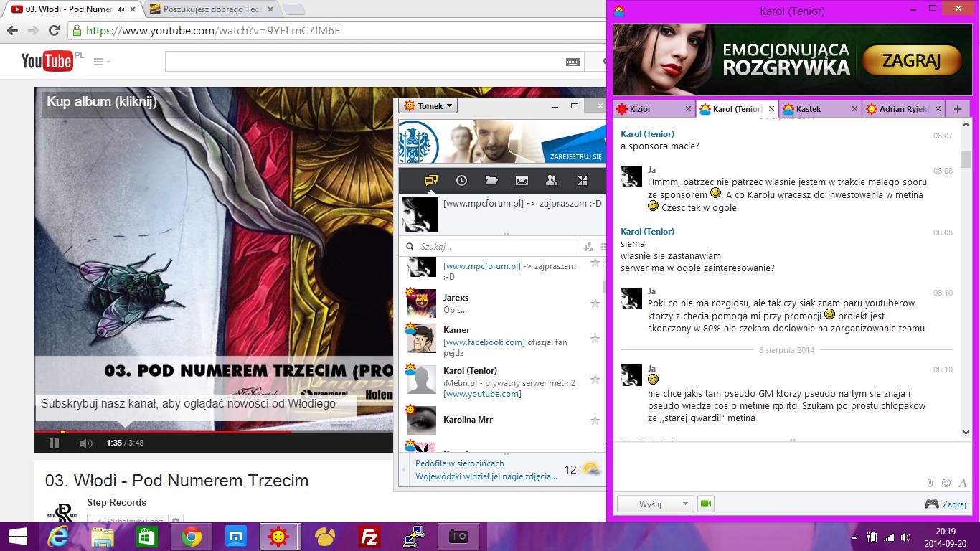Image resolution: width=980 pixels, height=551 pixels.
Task: Open the Karolina Mrr contact
Action: tap(502, 420)
